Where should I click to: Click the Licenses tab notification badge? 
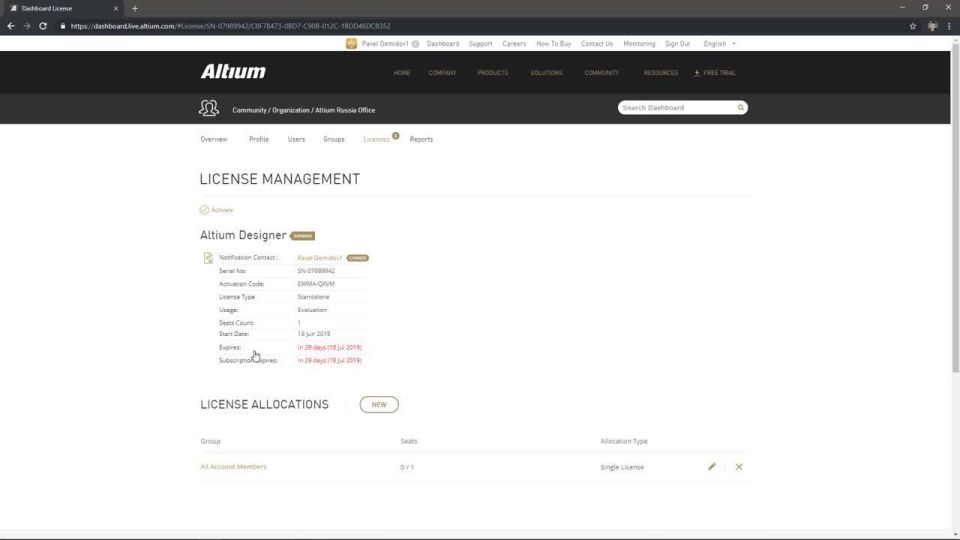click(x=396, y=136)
